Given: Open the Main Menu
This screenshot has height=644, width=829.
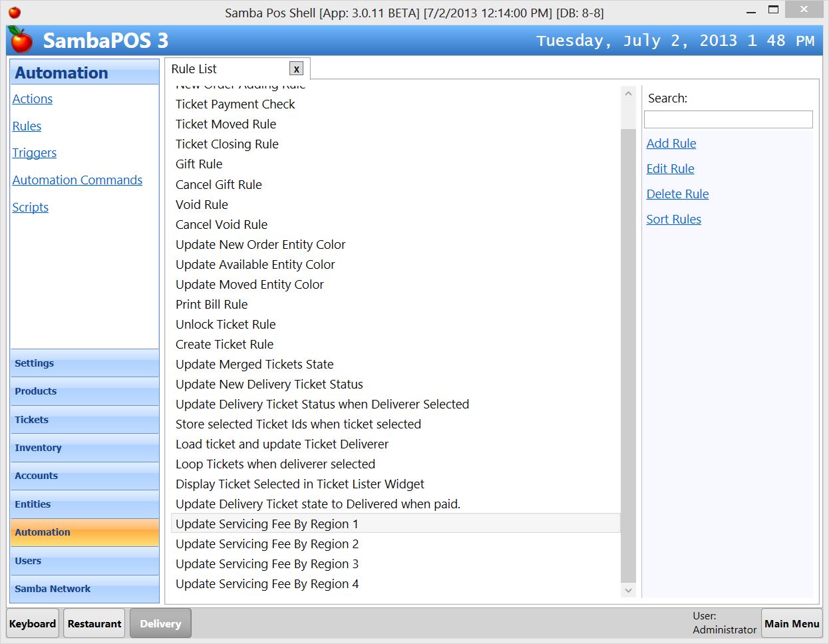Looking at the screenshot, I should click(791, 623).
